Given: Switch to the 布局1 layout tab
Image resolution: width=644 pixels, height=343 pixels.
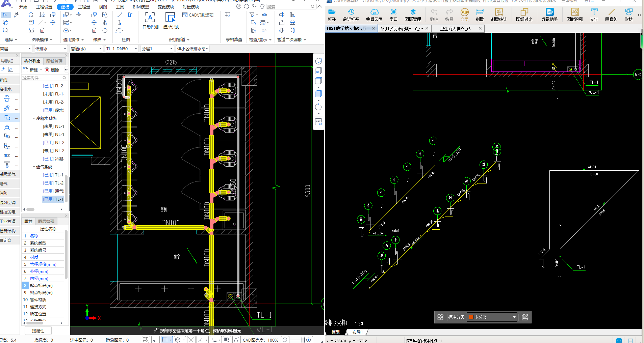Looking at the screenshot, I should pyautogui.click(x=357, y=332).
